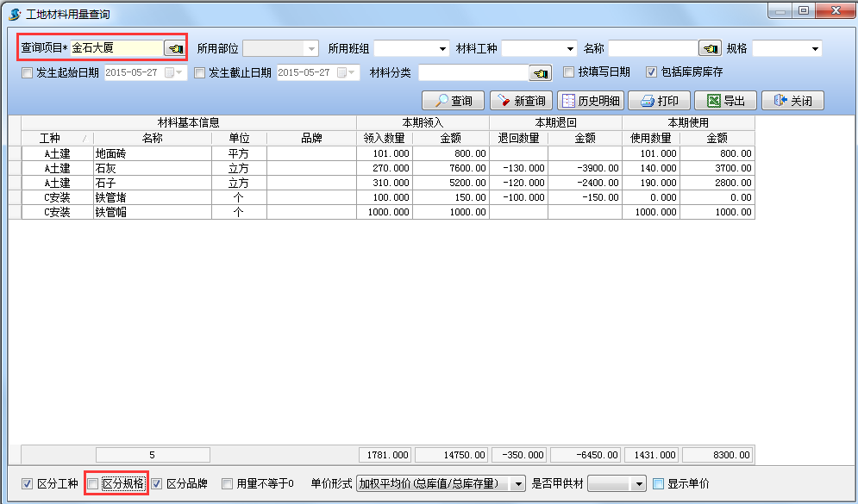The width and height of the screenshot is (858, 504).
Task: Enable 发生起始日期 checkbox
Action: [x=27, y=73]
